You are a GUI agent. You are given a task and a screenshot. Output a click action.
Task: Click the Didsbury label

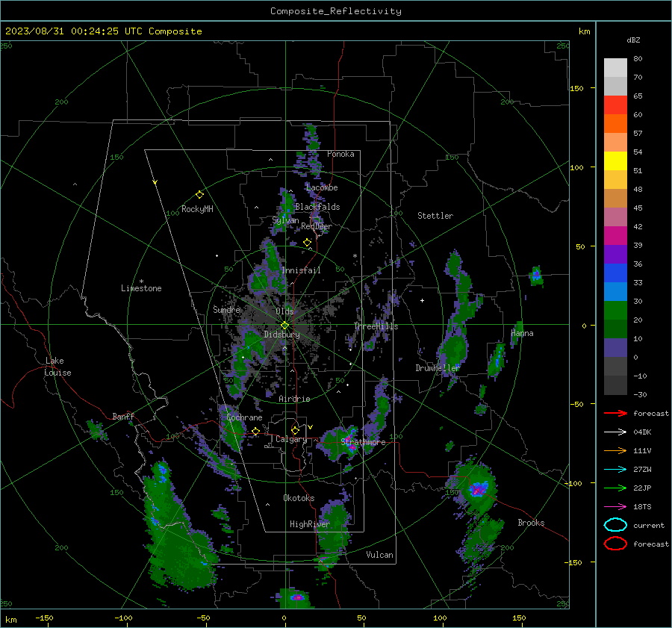tap(281, 335)
